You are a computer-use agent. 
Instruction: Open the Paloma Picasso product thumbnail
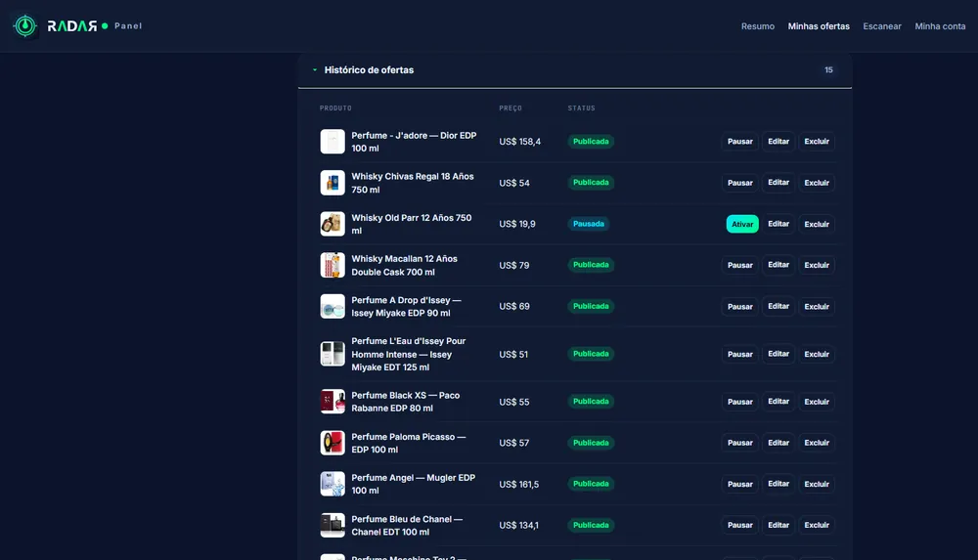[333, 443]
